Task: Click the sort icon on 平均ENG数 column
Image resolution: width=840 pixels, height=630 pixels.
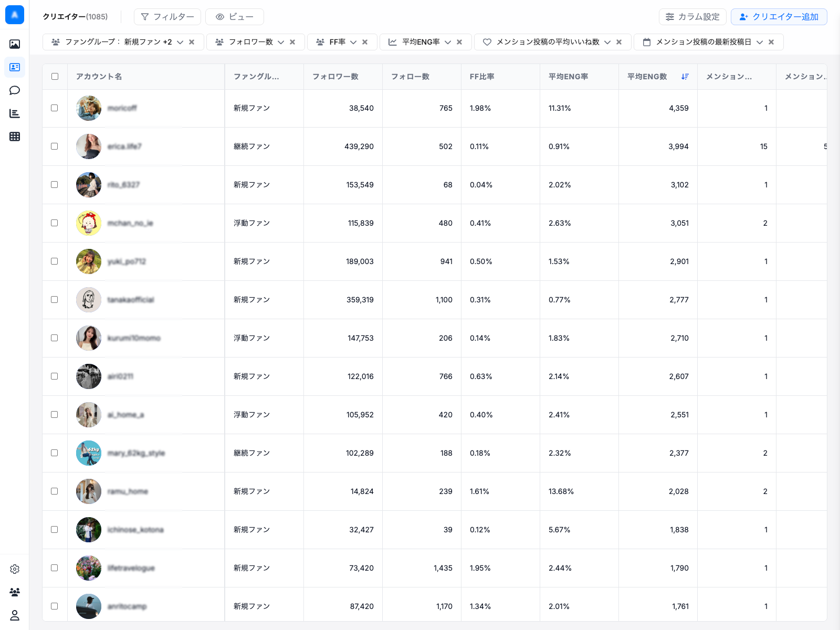Action: pos(685,77)
